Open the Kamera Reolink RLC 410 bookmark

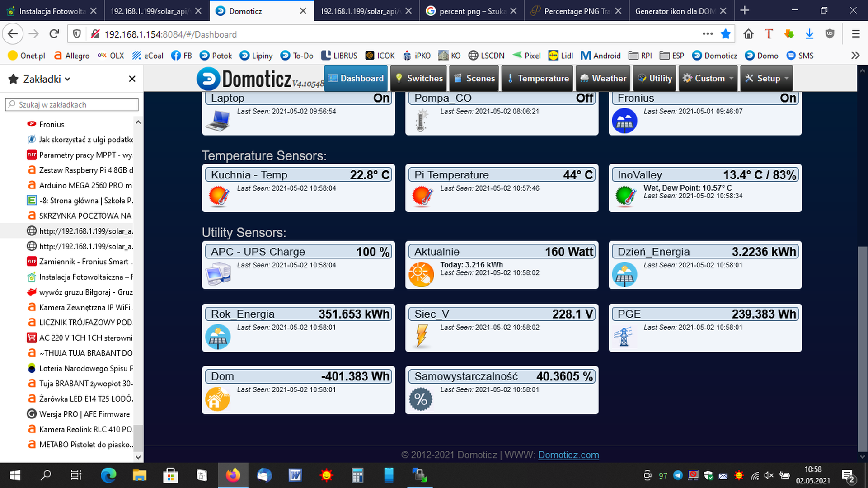coord(80,429)
